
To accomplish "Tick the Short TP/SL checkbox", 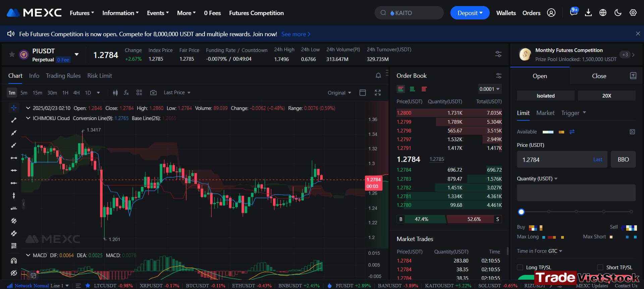I will click(x=600, y=267).
